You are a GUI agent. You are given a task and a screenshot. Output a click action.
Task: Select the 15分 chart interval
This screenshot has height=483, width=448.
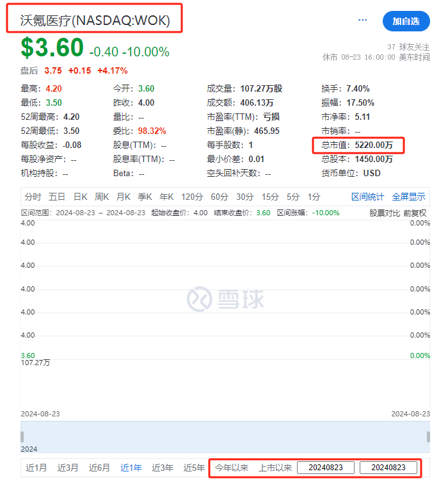(x=270, y=197)
